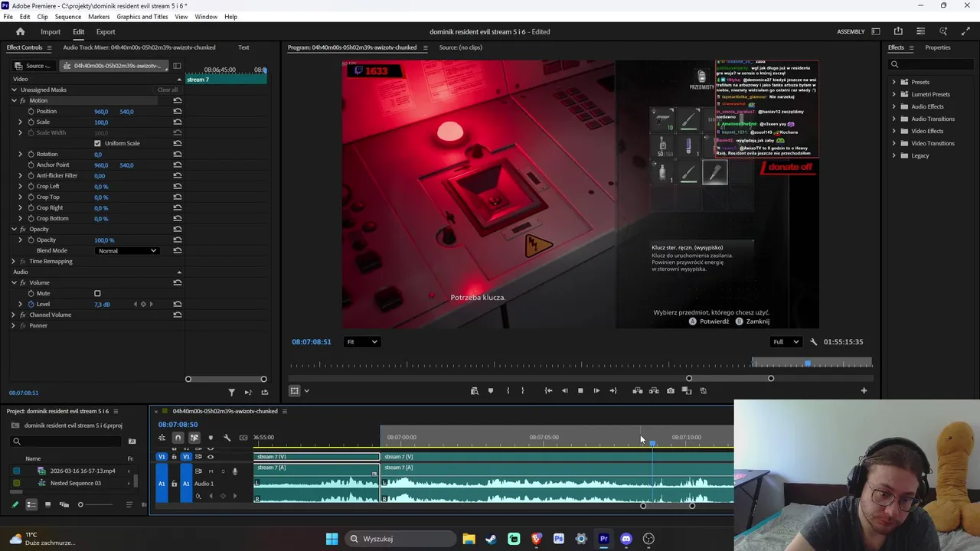
Task: Toggle the Volume Mute checkbox
Action: coord(97,294)
